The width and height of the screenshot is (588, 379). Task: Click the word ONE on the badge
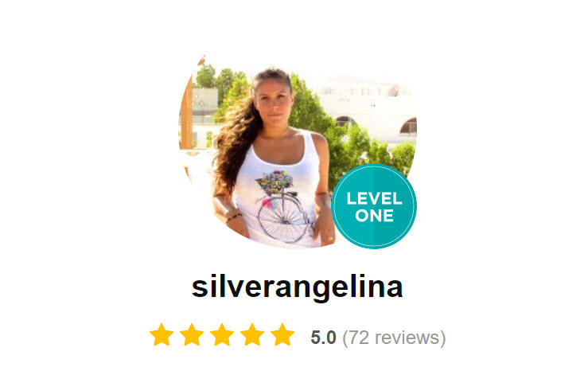(x=374, y=216)
